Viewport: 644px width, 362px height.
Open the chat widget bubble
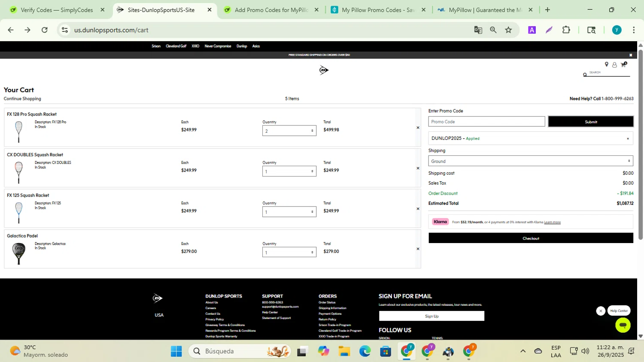point(623,325)
